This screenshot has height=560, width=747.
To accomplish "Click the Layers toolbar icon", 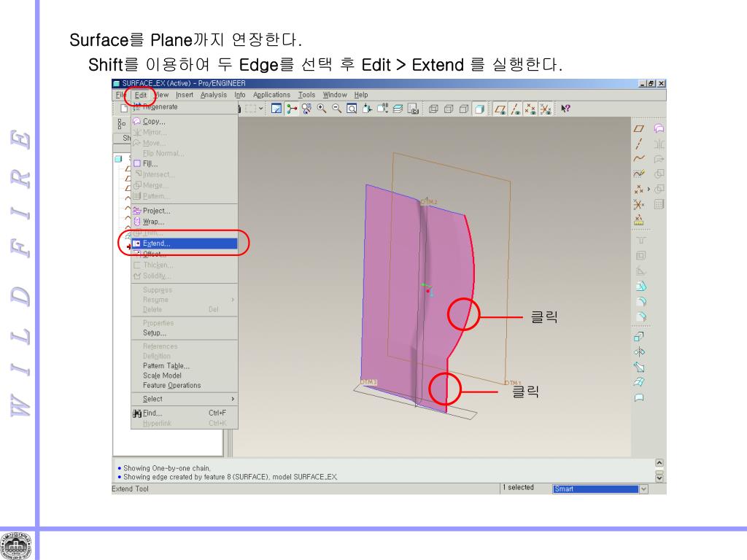I will pyautogui.click(x=398, y=109).
